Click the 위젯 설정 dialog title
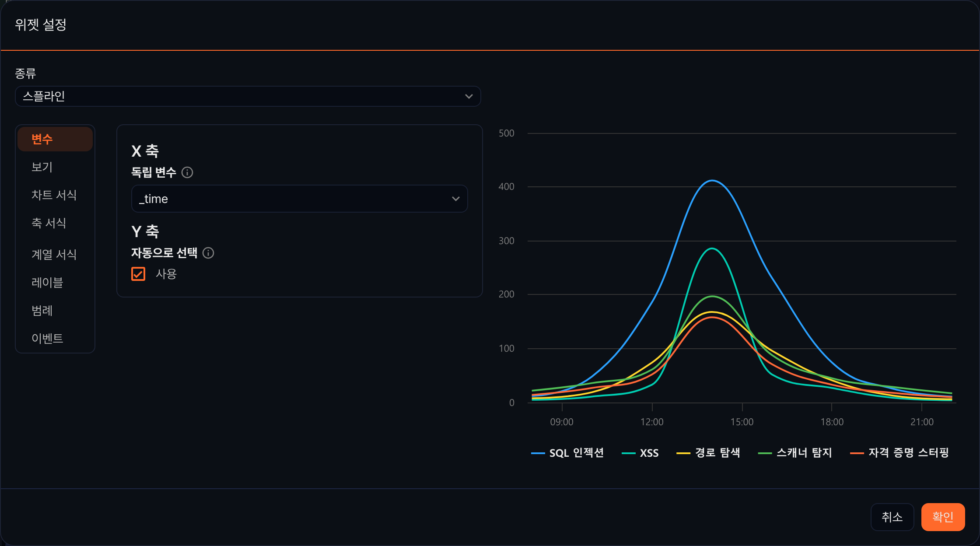The width and height of the screenshot is (980, 546). [41, 24]
